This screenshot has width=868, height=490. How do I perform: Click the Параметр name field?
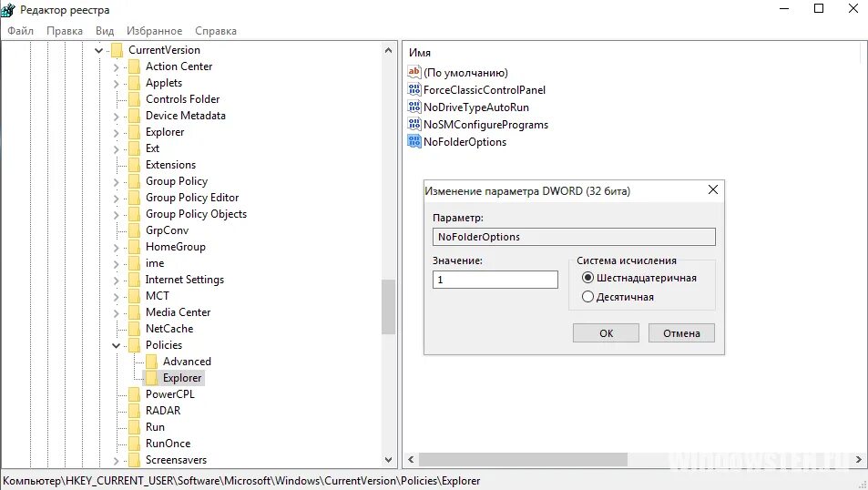pyautogui.click(x=574, y=237)
